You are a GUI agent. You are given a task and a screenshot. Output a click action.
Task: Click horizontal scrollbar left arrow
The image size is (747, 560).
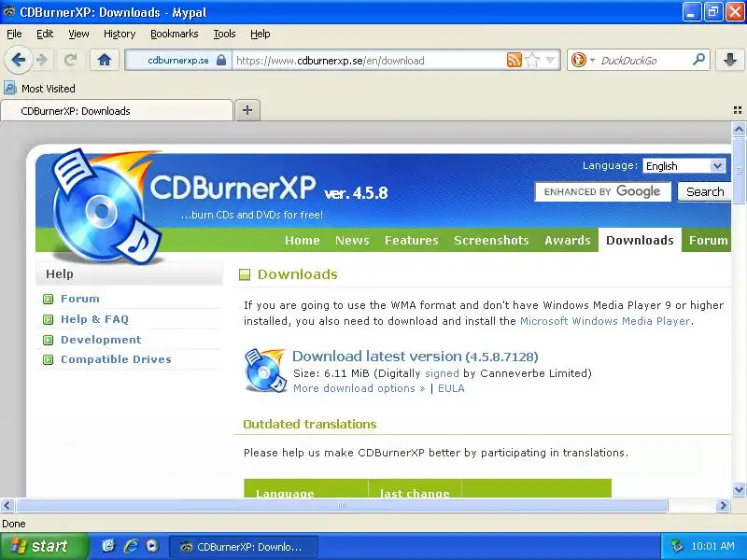click(x=7, y=505)
